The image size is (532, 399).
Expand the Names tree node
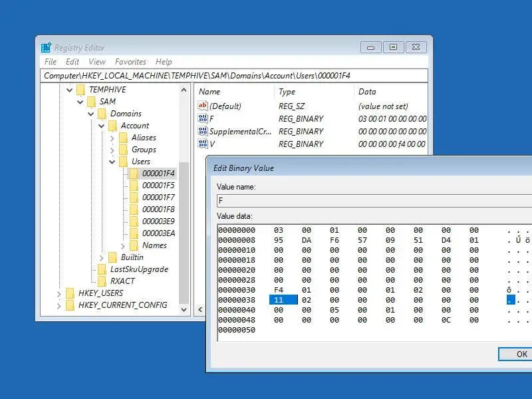pyautogui.click(x=122, y=245)
